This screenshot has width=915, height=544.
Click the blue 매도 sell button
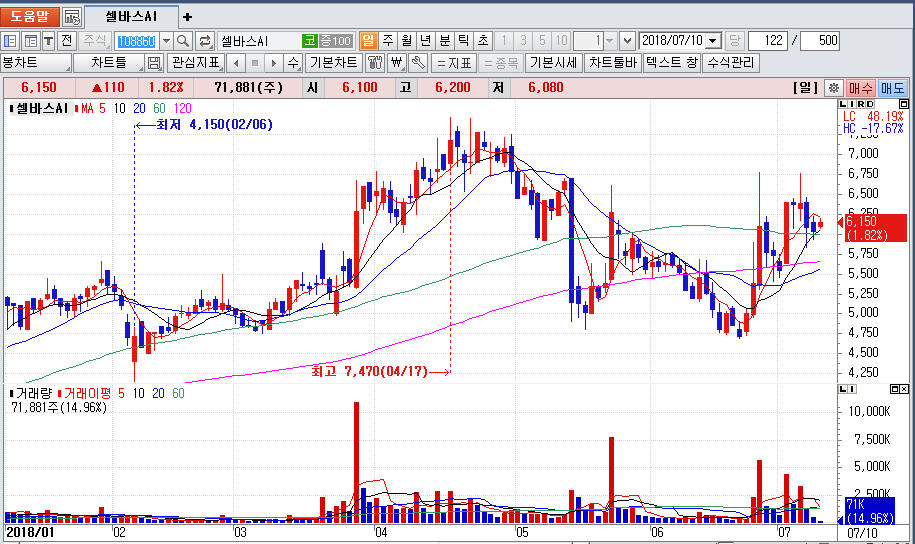tap(892, 88)
